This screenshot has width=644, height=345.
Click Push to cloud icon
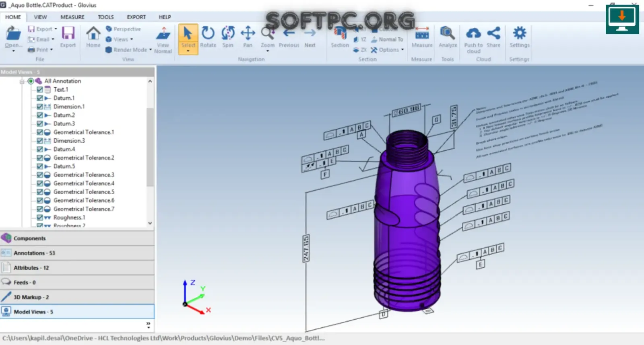click(473, 33)
